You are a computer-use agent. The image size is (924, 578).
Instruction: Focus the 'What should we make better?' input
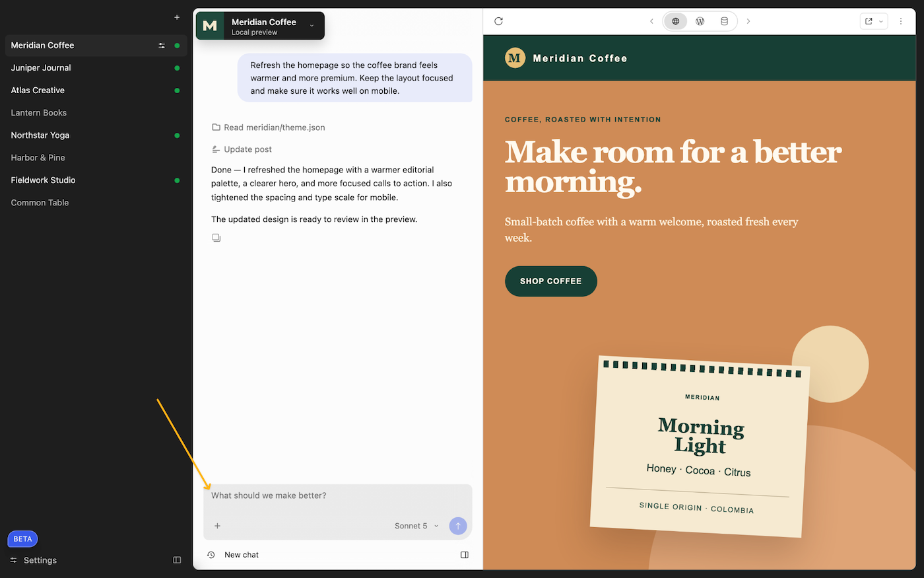coord(338,496)
